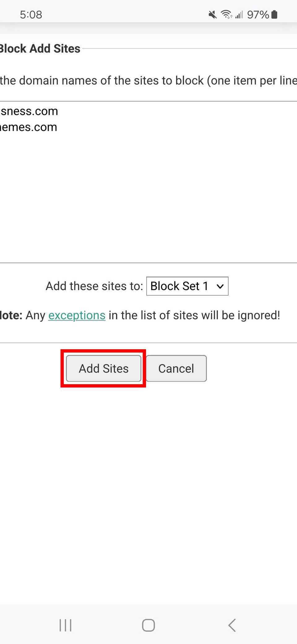Select the nemes.com domain entry
The image size is (297, 644).
[28, 127]
